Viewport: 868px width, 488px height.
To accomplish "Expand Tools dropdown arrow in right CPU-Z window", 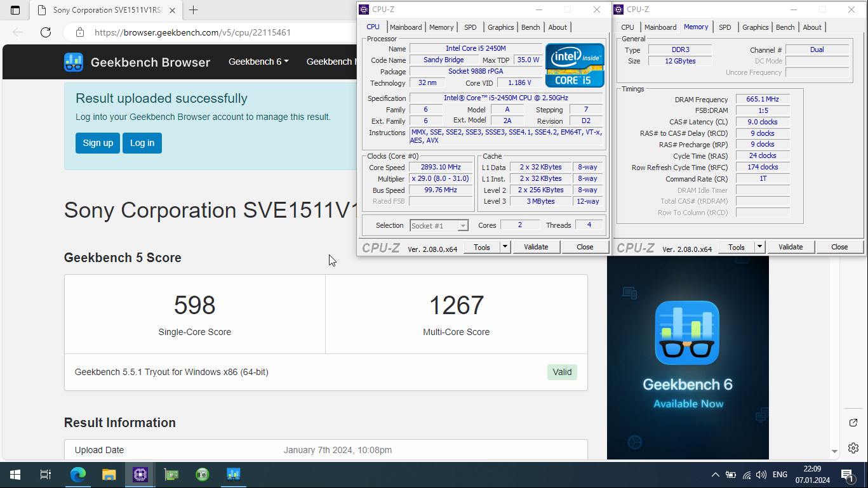I will 760,247.
